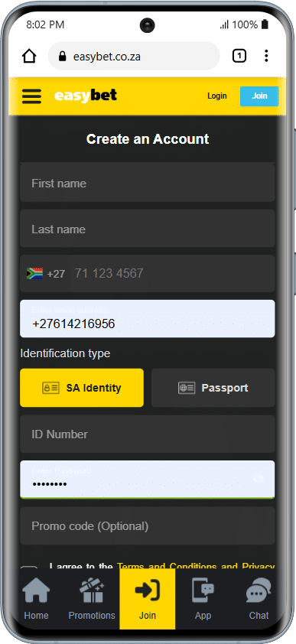Tap the browser home icon
This screenshot has height=644, width=296.
click(x=29, y=56)
